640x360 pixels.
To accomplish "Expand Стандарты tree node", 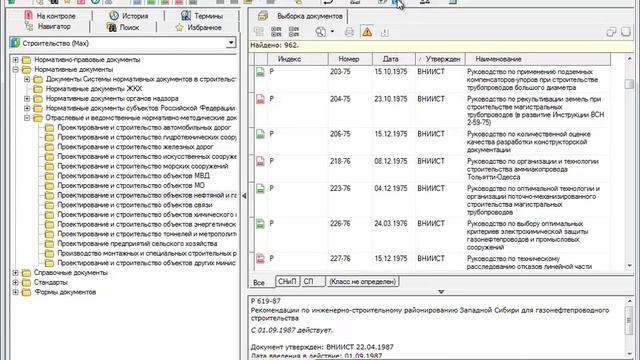I will coord(16,282).
